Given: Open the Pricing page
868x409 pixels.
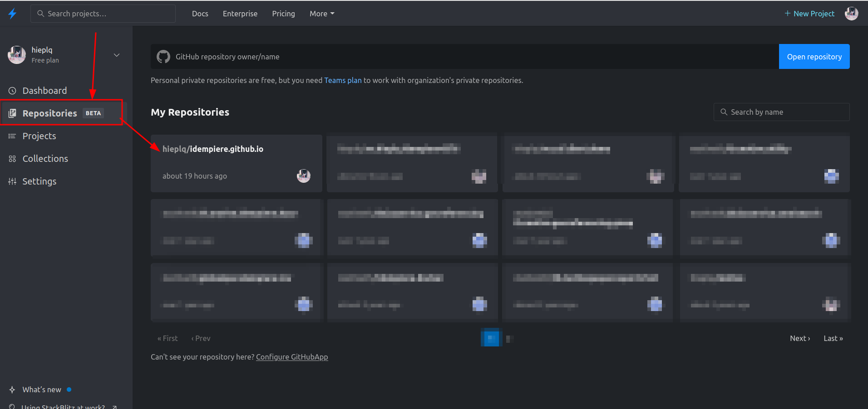Looking at the screenshot, I should click(x=283, y=14).
